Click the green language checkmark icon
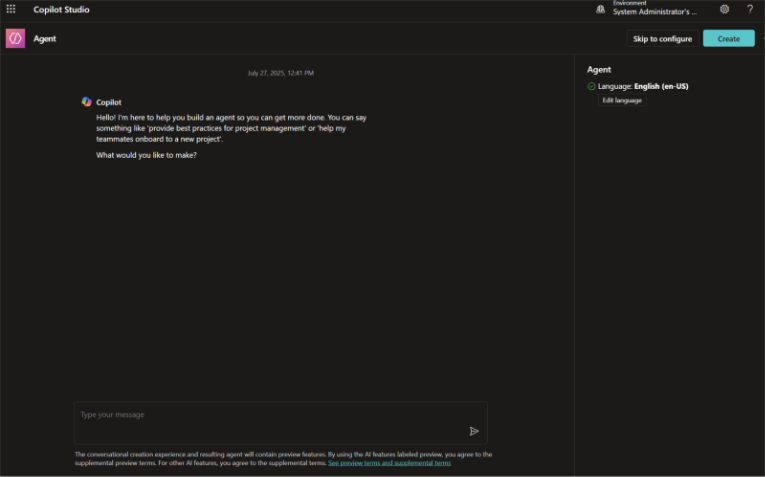The image size is (765, 477). pyautogui.click(x=591, y=86)
